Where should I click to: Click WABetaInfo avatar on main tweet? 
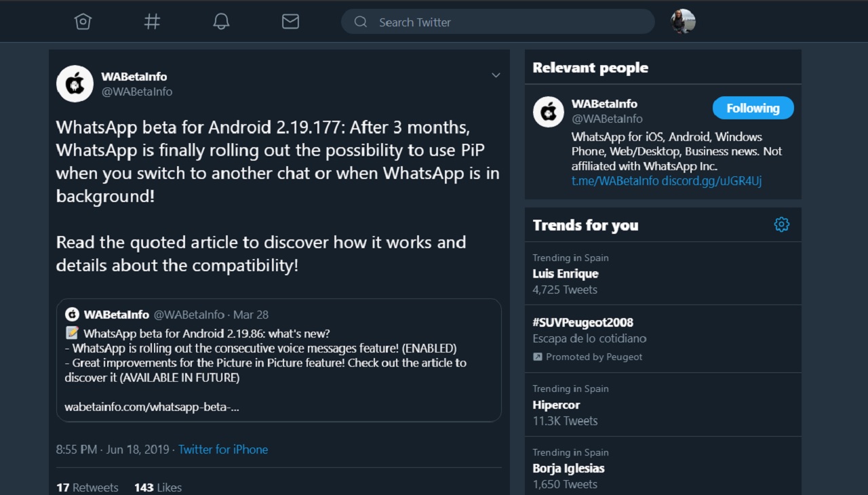coord(75,84)
